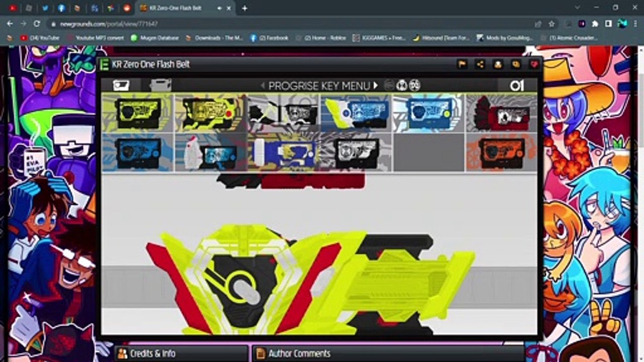Screen dimensions: 644x362
Task: Open the IGGGAMES bookmark
Action: pos(379,38)
